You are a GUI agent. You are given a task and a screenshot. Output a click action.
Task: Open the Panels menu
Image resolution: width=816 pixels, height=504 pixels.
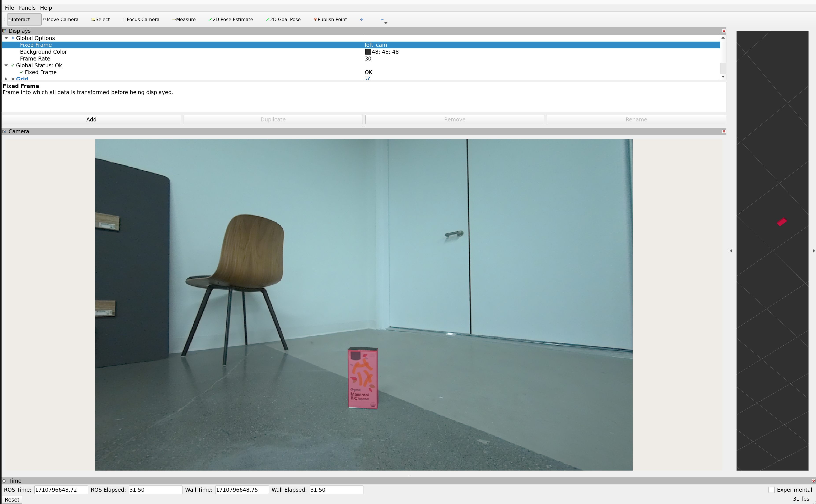[27, 8]
